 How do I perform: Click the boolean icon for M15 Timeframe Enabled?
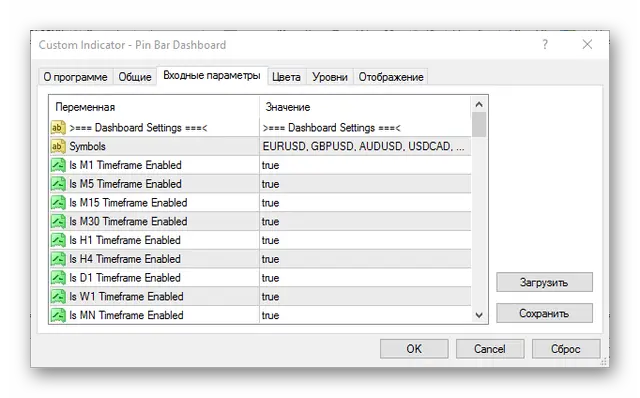click(58, 203)
